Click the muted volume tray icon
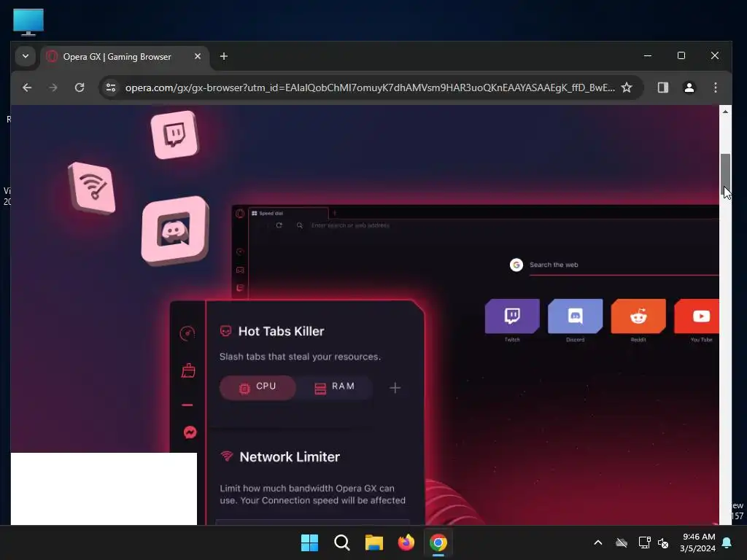Viewport: 747px width, 560px height. (x=663, y=542)
